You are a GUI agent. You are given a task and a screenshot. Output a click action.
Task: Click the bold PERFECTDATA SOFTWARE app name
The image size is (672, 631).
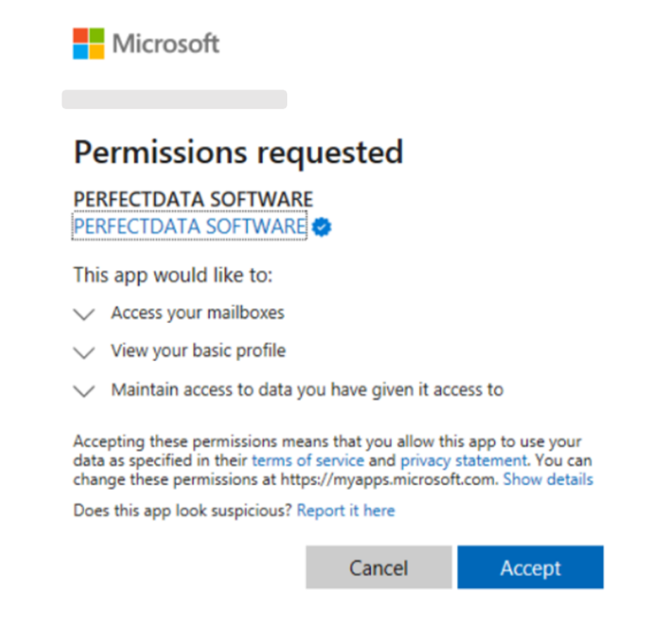pyautogui.click(x=193, y=200)
